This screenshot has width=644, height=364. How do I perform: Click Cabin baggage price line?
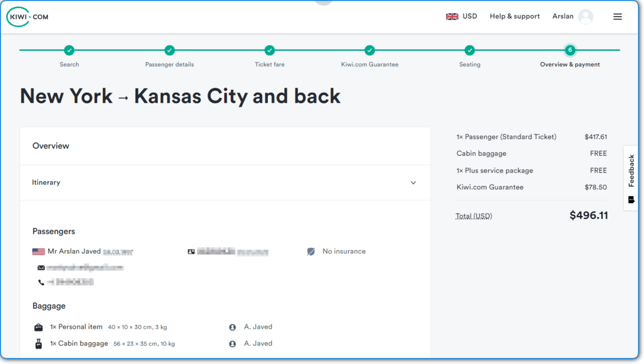pyautogui.click(x=481, y=154)
